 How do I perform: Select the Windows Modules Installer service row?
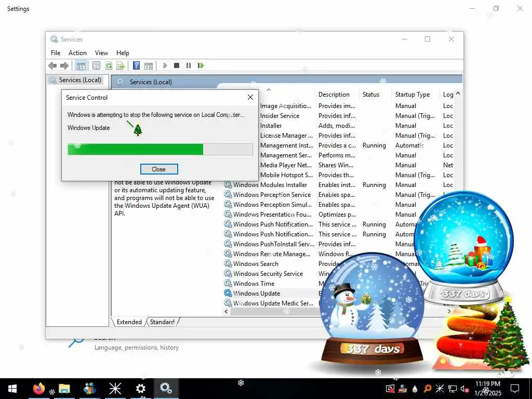(x=338, y=185)
